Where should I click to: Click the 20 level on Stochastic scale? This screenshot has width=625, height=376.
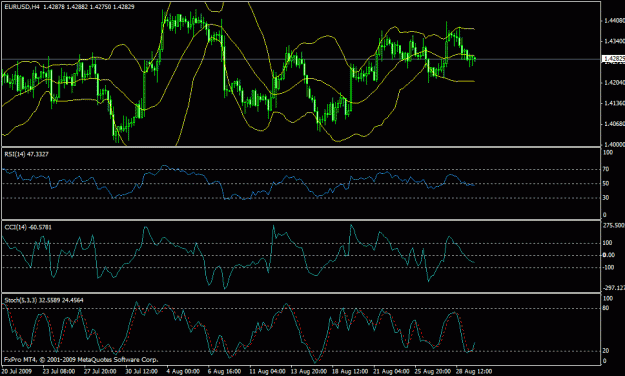[x=606, y=351]
